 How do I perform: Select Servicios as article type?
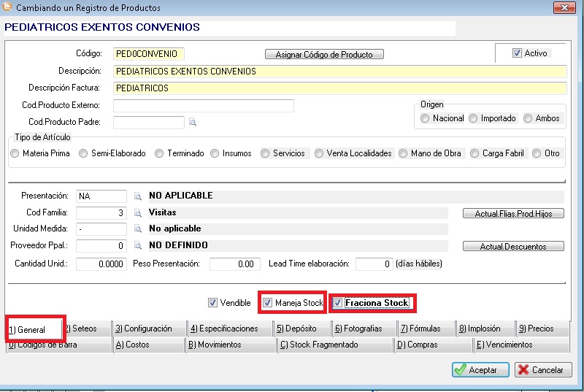pyautogui.click(x=265, y=153)
